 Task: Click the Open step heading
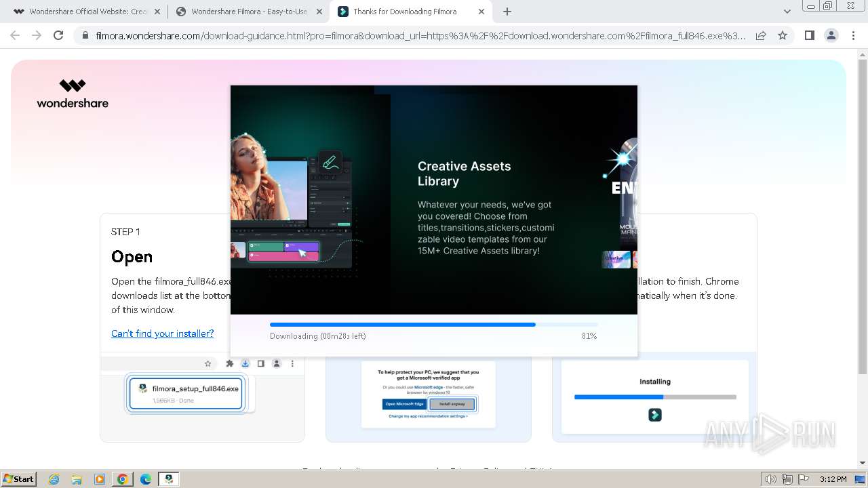(x=132, y=257)
